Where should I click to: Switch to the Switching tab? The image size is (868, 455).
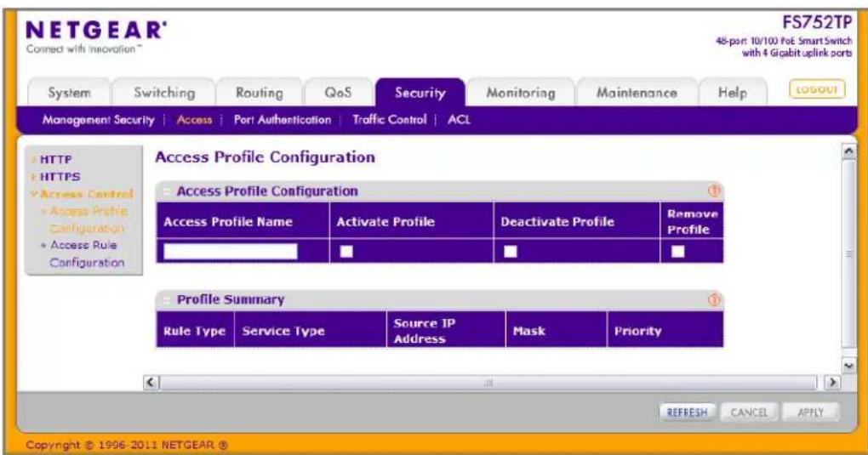164,93
